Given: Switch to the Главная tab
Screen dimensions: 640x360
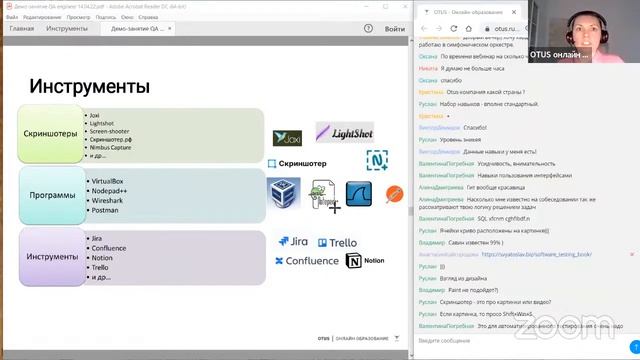Looking at the screenshot, I should coord(22,29).
